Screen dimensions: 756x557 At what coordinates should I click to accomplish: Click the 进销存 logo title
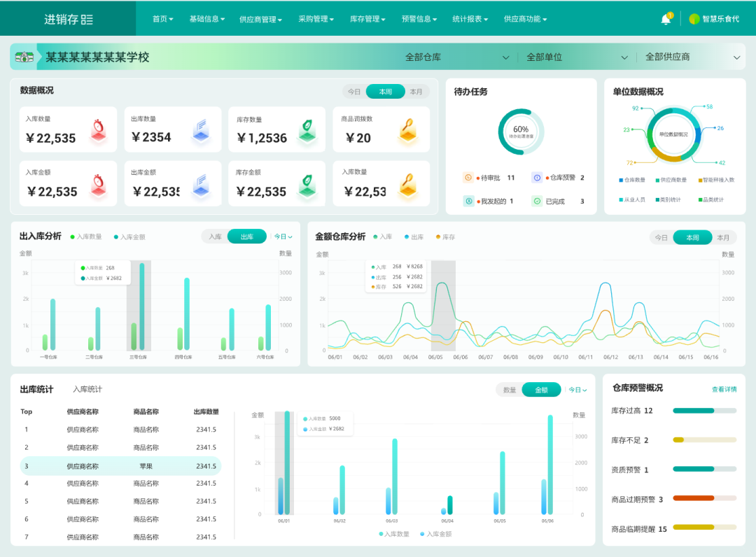pos(69,19)
